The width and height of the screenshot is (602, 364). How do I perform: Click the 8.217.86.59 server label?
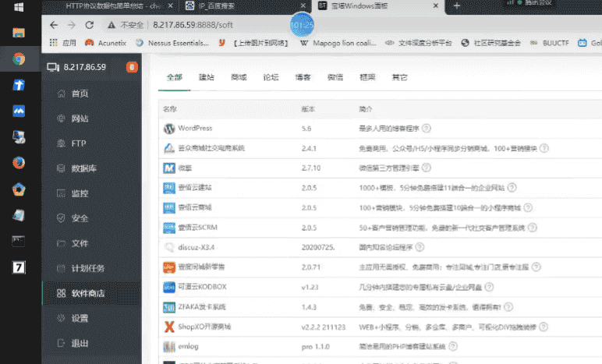pos(84,67)
